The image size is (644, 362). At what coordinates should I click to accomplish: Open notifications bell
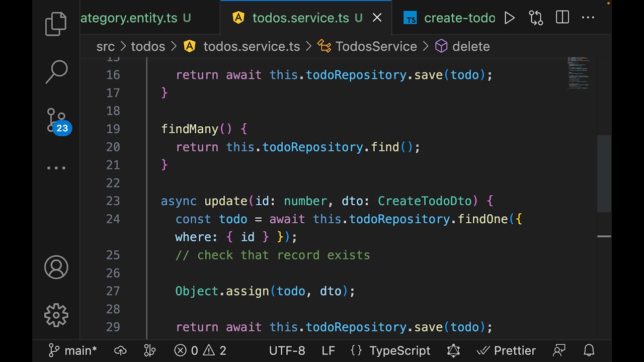(589, 350)
